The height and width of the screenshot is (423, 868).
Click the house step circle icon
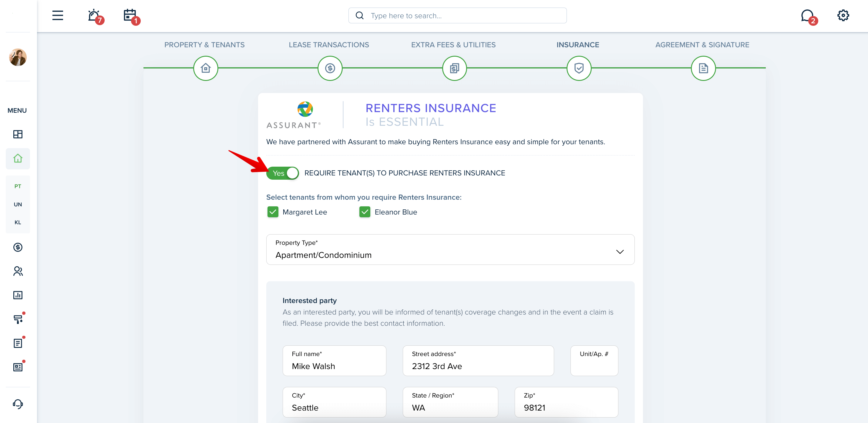[206, 68]
